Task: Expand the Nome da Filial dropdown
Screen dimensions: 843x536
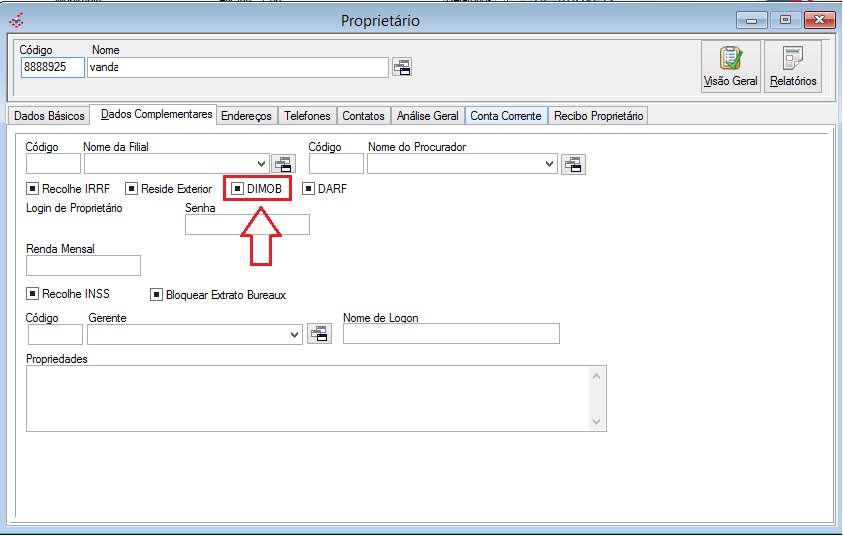Action: coord(261,163)
